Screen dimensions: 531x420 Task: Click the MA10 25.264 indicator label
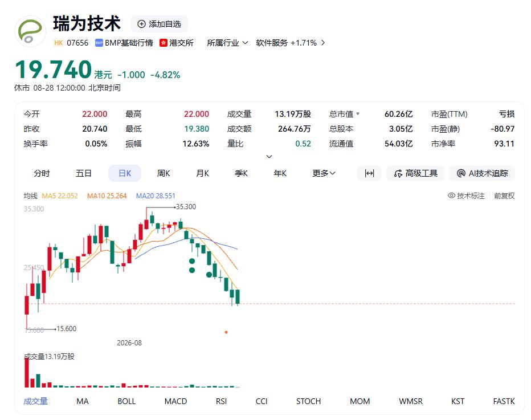tap(107, 196)
